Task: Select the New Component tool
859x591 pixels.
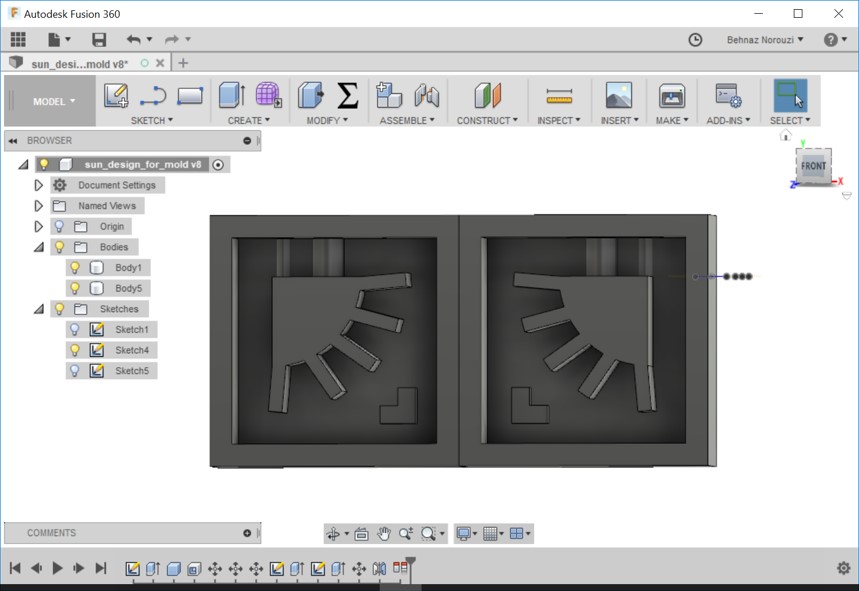Action: coord(389,95)
